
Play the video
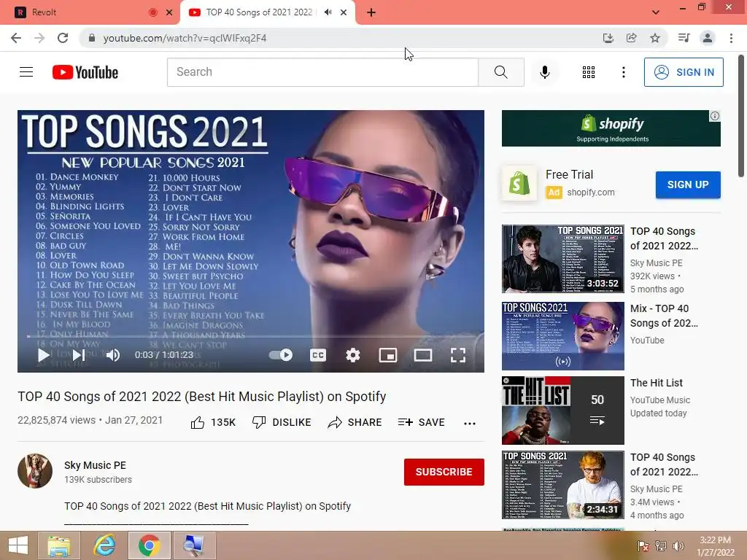coord(43,355)
